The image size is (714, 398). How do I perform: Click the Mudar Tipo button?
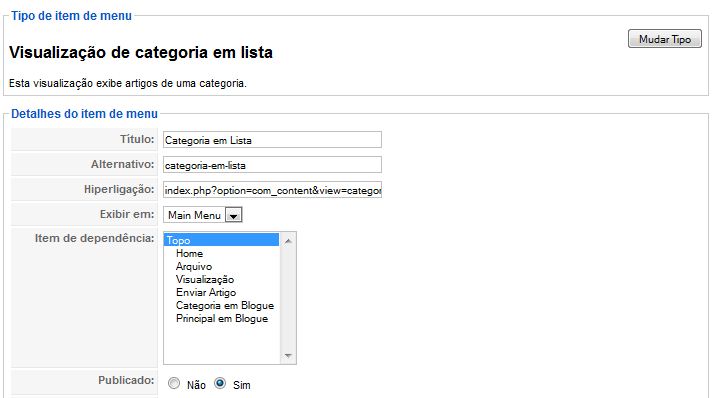[x=664, y=39]
